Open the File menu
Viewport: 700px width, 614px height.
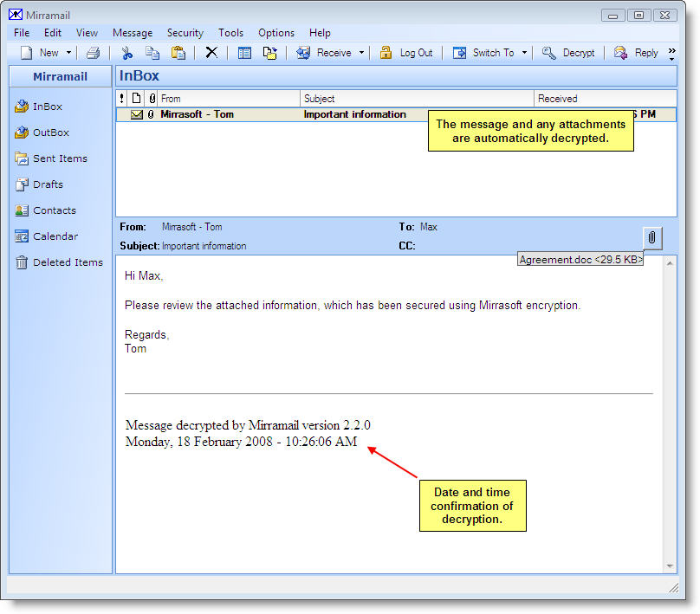click(x=22, y=33)
